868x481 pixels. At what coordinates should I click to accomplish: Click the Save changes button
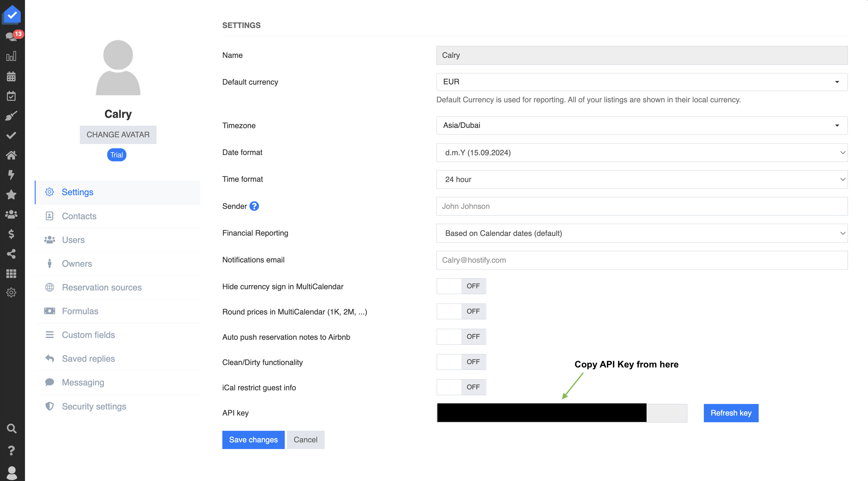coord(253,440)
